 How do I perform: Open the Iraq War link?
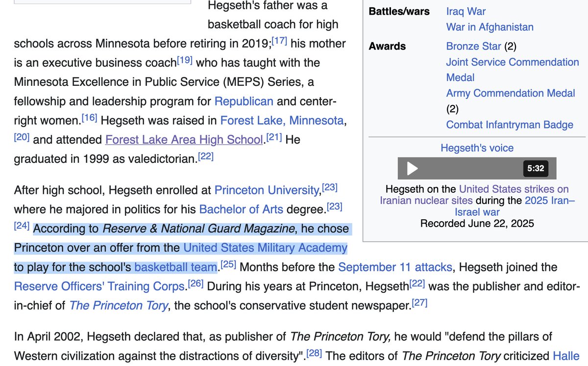pyautogui.click(x=466, y=11)
